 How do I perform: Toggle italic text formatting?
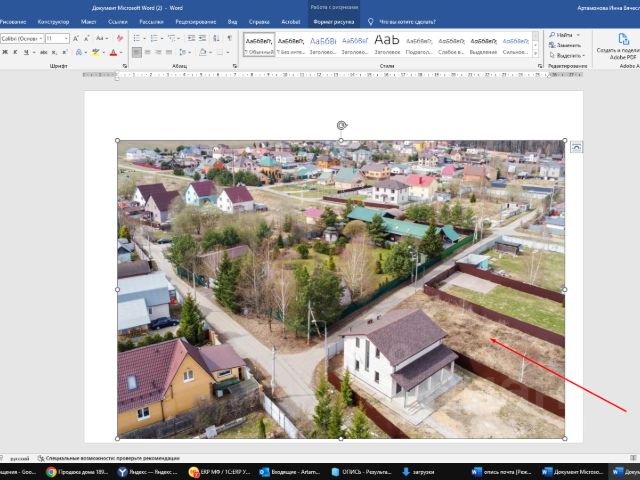(16, 52)
